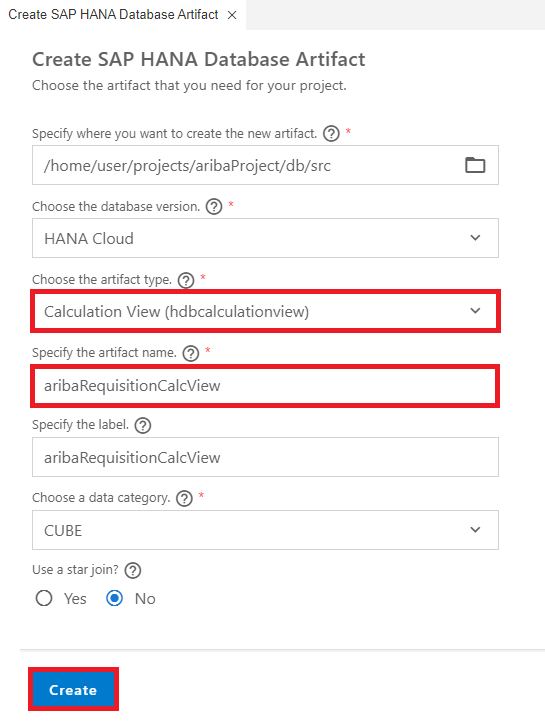Viewport: 545px width, 721px height.
Task: Open the HANA Cloud database version dropdown
Action: [265, 238]
